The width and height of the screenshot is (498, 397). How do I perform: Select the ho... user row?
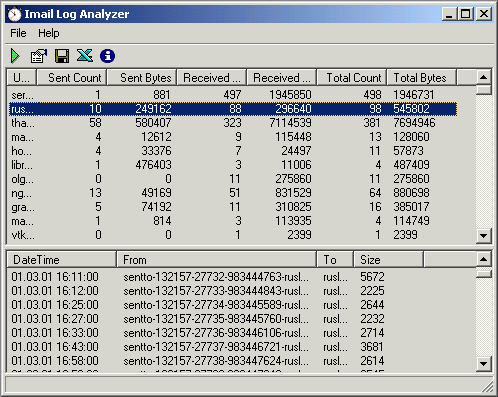click(233, 151)
